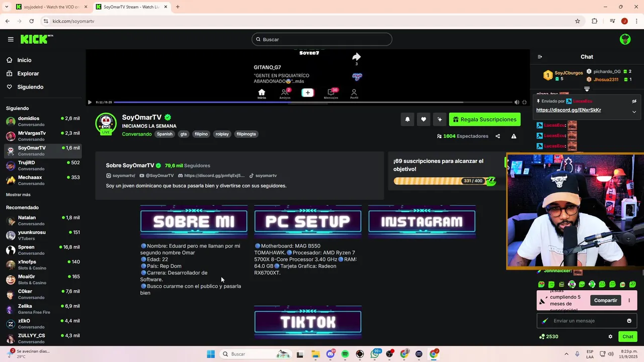Open TrujiRD channel in sidebar
Screen dimensions: 644x362
[x=43, y=165]
